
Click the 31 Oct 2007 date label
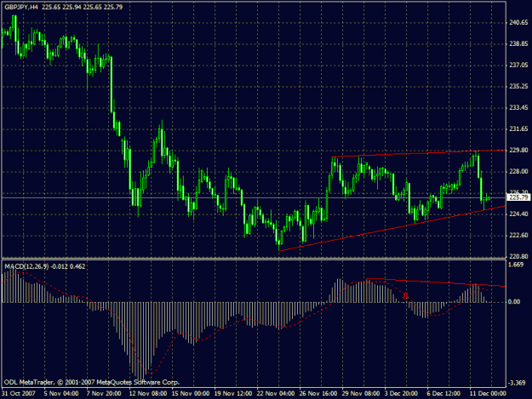[x=19, y=393]
